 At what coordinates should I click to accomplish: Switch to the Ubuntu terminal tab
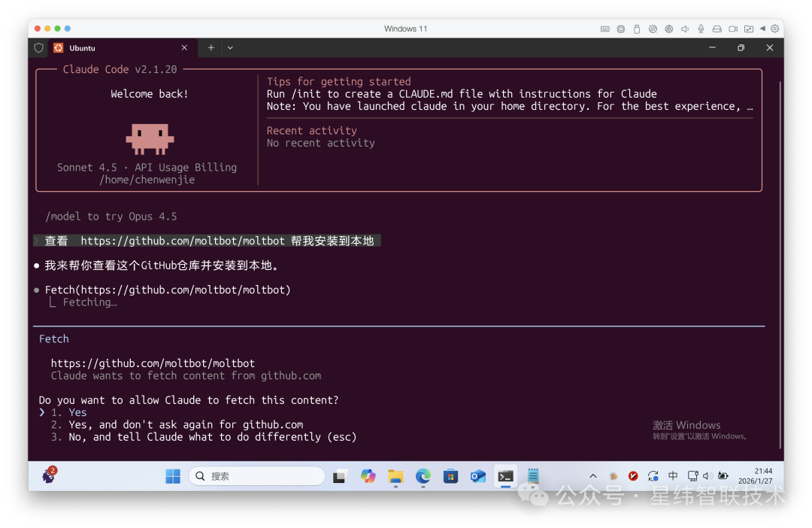[113, 47]
